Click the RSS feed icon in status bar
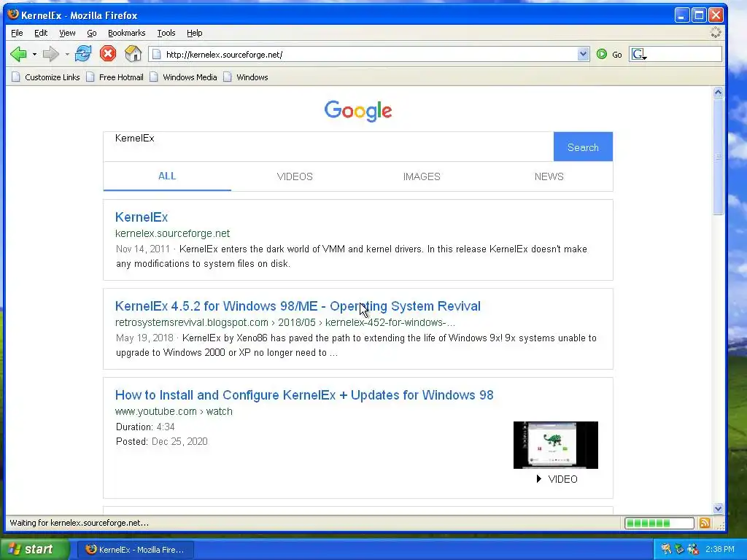The image size is (747, 560). pyautogui.click(x=705, y=524)
